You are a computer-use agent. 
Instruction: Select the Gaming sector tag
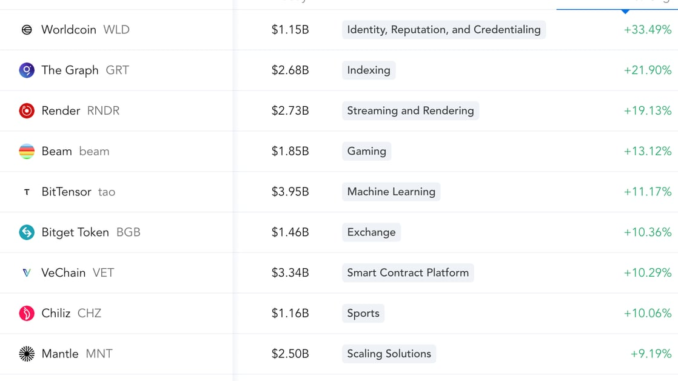click(367, 151)
